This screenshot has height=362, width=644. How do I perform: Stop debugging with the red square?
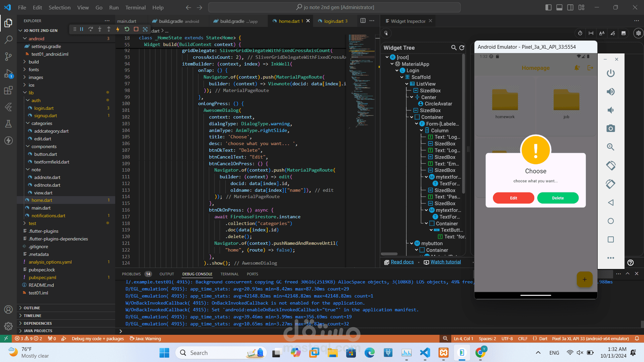(136, 29)
